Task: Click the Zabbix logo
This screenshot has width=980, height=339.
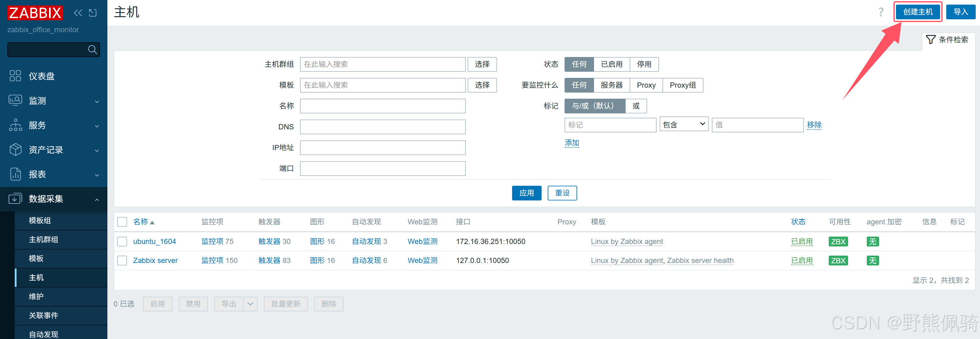Action: pos(35,13)
